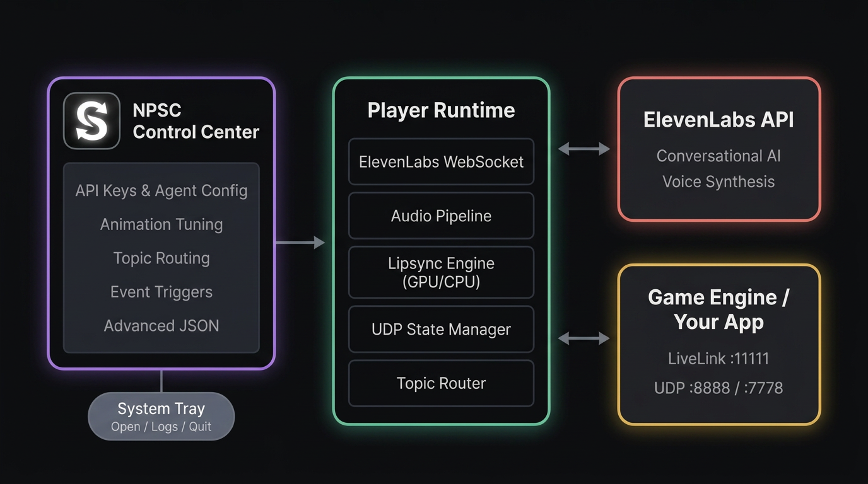Screen dimensions: 868x484
Task: Click the NPSC Control Center logo icon
Action: (x=91, y=120)
